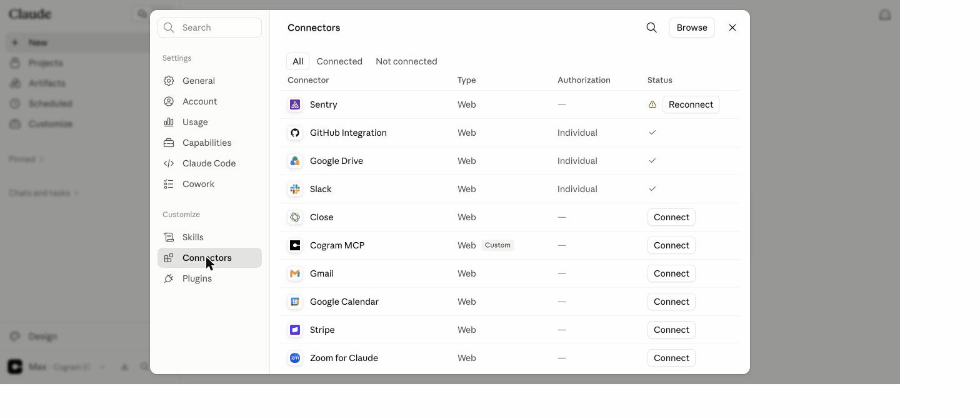The height and width of the screenshot is (418, 980).
Task: Select the All connectors tab
Action: (x=297, y=61)
